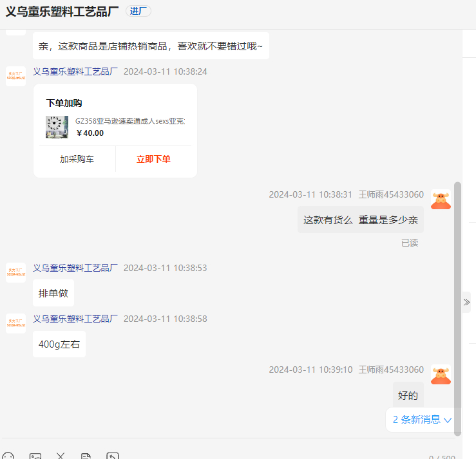Click the rightmost chat toolbar icon
Screen dimensions: 476x459
click(113, 456)
